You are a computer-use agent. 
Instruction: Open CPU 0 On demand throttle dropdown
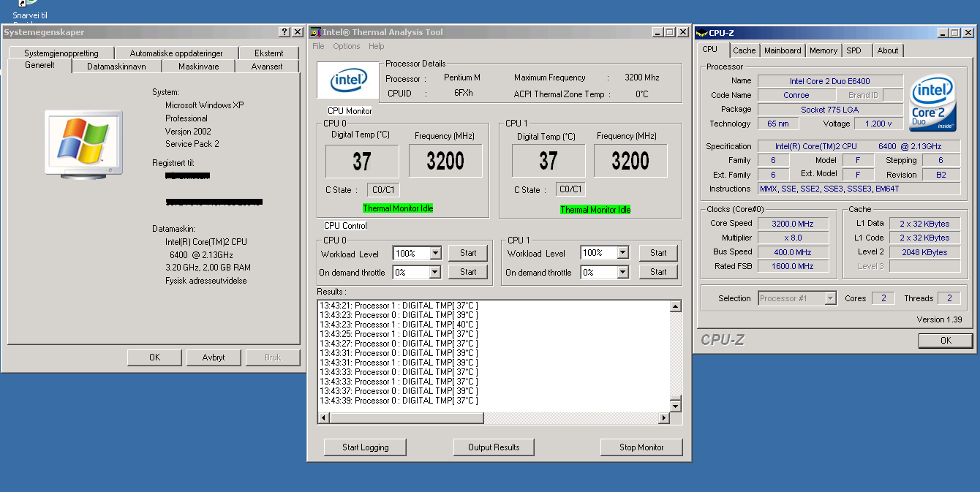coord(435,272)
